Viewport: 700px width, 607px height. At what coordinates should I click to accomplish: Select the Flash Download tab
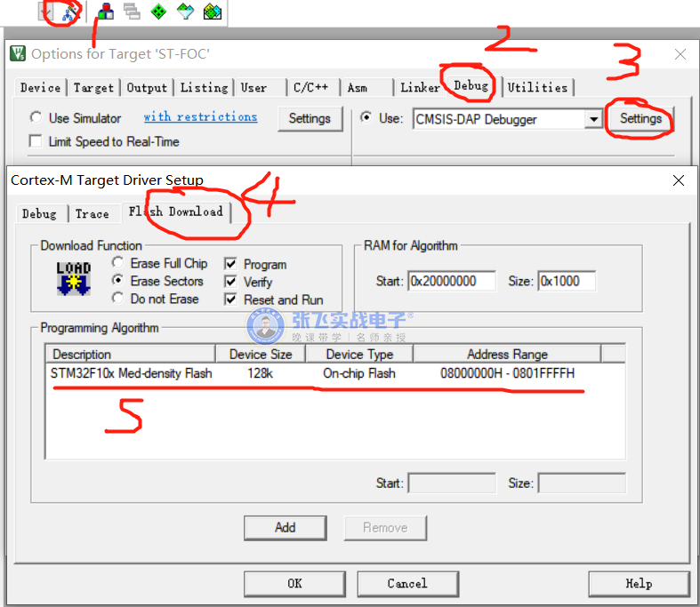(176, 212)
